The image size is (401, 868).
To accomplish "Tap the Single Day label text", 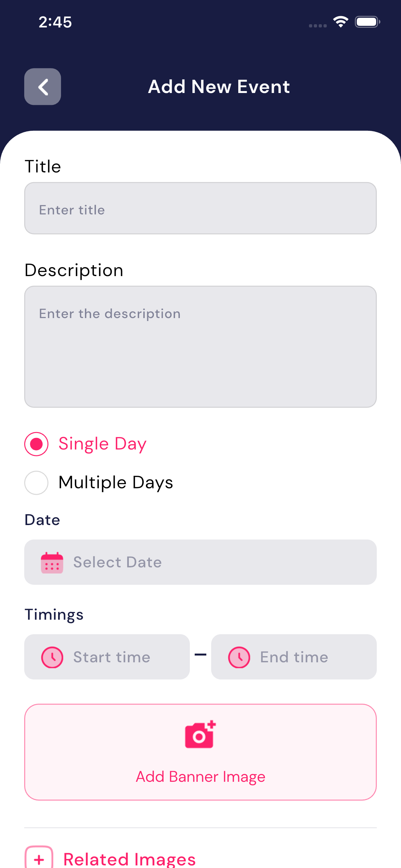I will pyautogui.click(x=102, y=444).
